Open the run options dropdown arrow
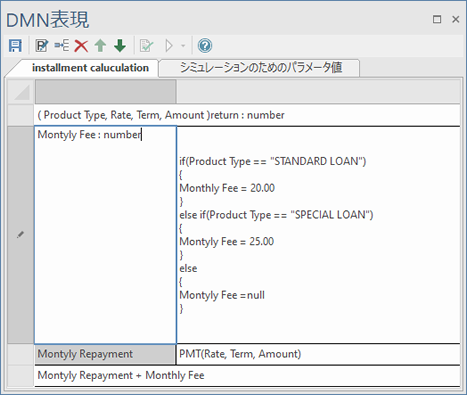467x395 pixels. pos(183,46)
